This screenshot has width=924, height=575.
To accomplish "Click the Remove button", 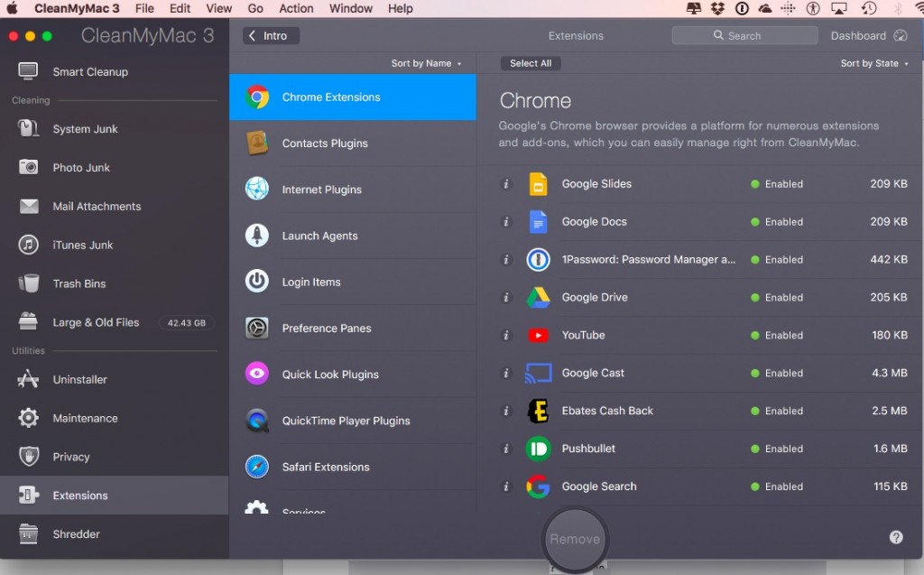I will tap(575, 539).
